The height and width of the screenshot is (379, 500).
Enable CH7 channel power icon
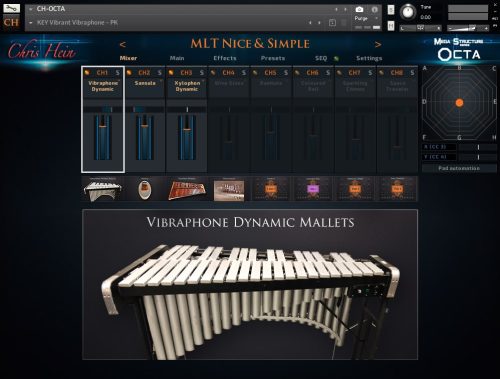339,72
